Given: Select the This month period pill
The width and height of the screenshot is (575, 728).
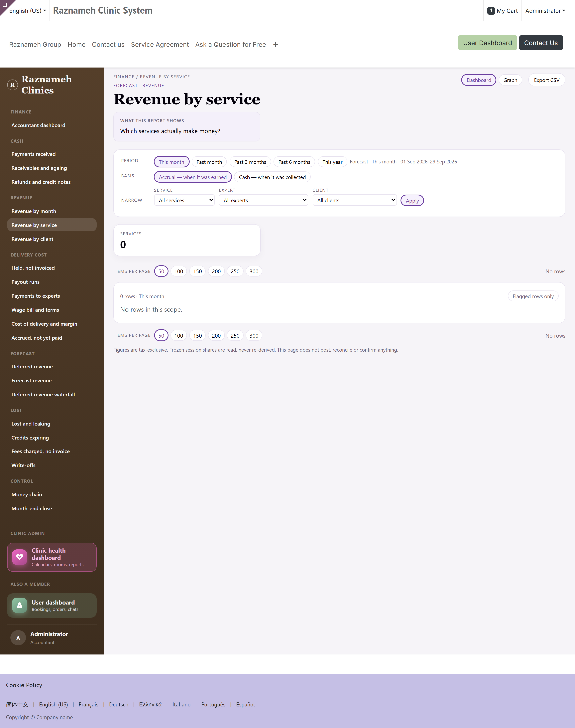Looking at the screenshot, I should pos(172,162).
